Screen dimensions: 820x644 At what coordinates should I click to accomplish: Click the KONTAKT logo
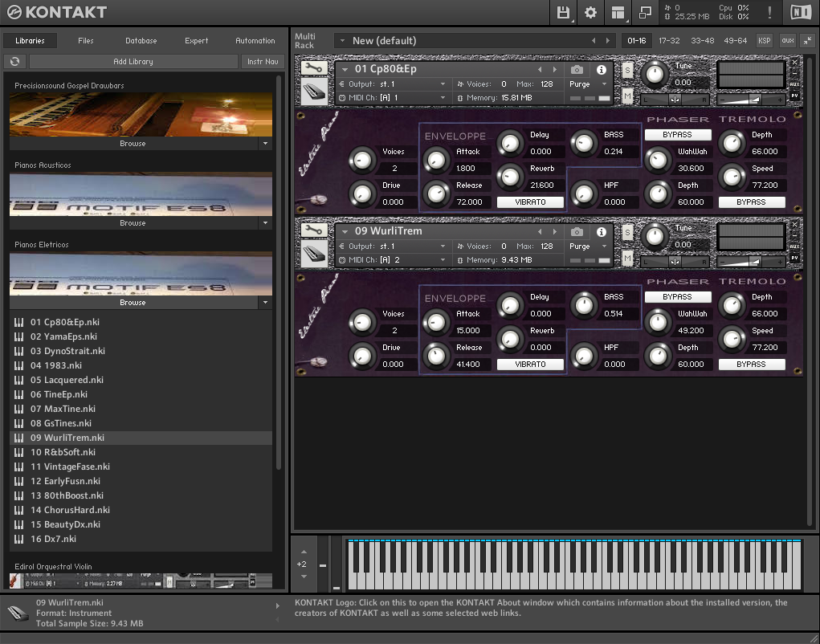(57, 12)
